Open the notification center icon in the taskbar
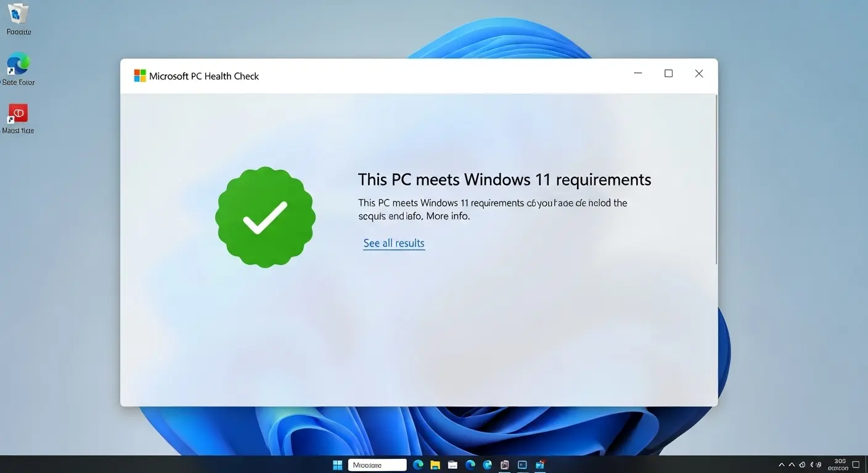 click(x=856, y=464)
